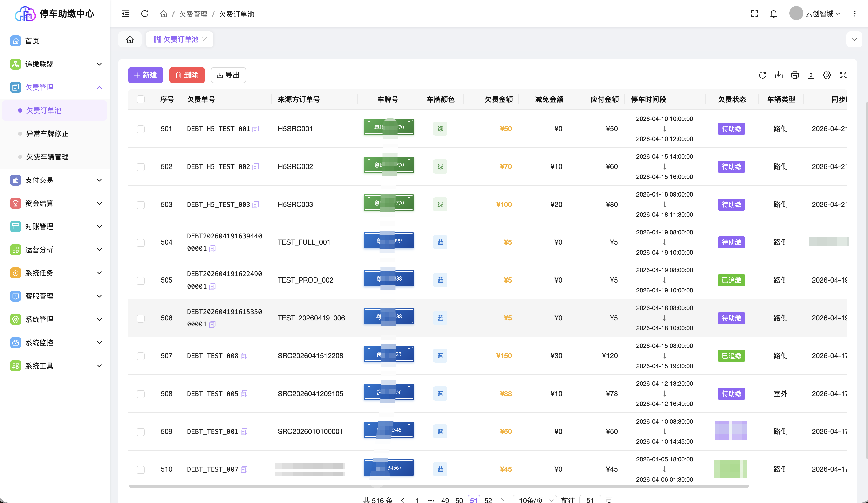868x503 pixels.
Task: Collapse the sidebar menu toggle icon
Action: [126, 14]
